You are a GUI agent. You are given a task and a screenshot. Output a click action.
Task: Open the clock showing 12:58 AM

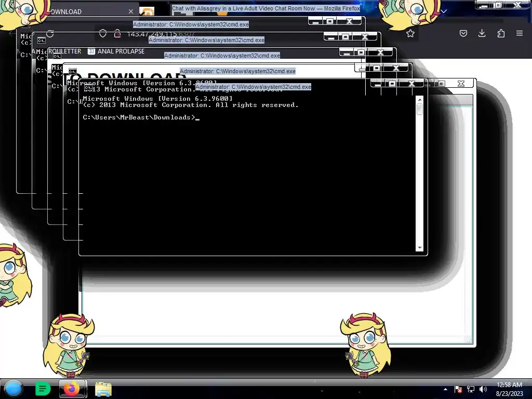tap(509, 389)
